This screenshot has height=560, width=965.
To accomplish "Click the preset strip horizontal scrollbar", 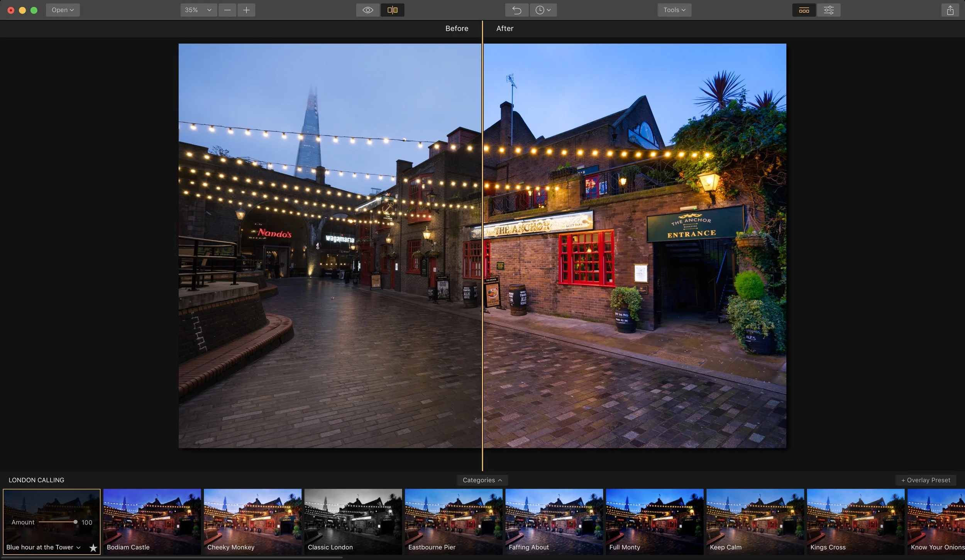I will coord(173,558).
